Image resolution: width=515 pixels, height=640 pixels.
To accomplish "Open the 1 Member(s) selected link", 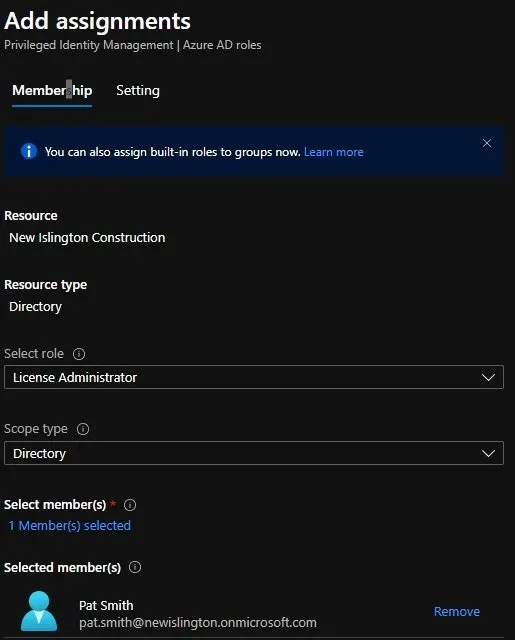I will click(x=69, y=525).
